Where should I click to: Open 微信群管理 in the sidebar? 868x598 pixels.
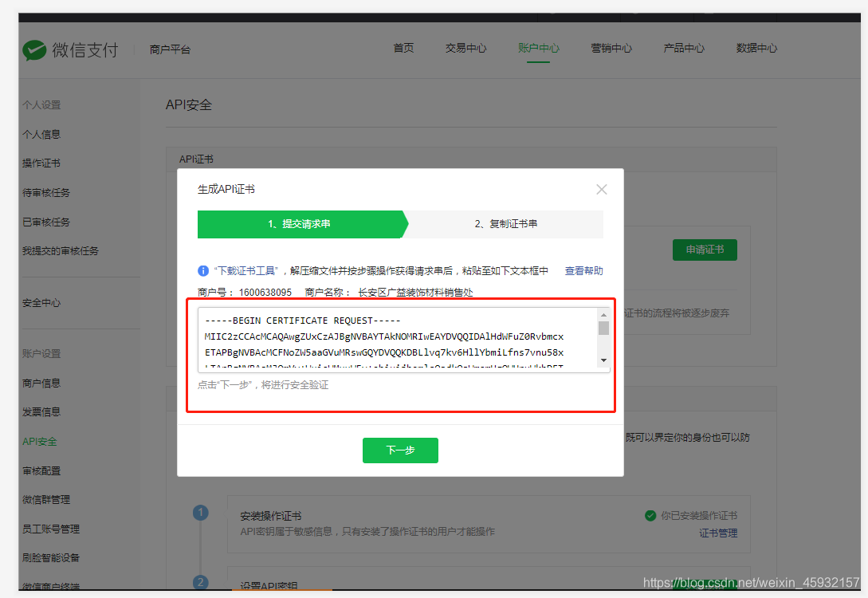point(46,499)
